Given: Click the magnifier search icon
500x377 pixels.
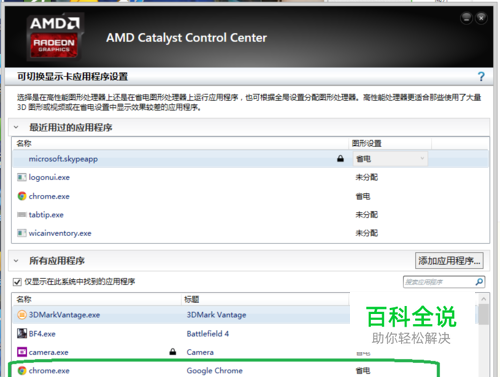Looking at the screenshot, I should coord(479,282).
